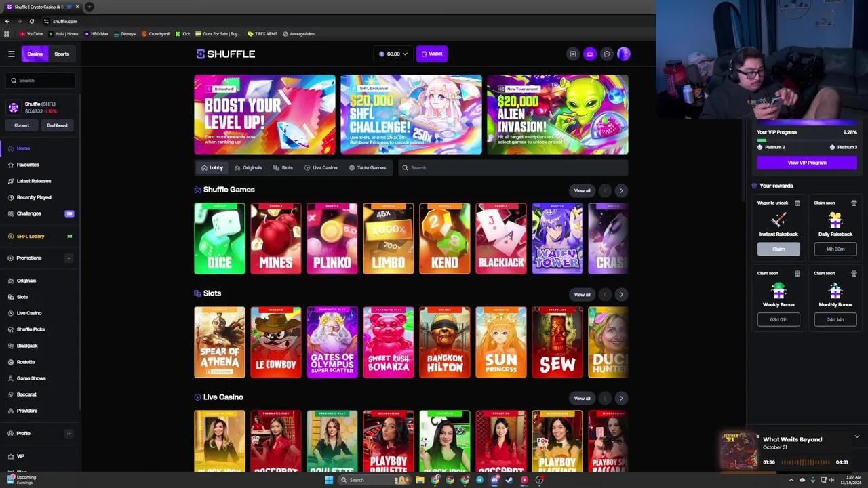
Task: Switch to Casino mode toggle
Action: pyautogui.click(x=35, y=54)
